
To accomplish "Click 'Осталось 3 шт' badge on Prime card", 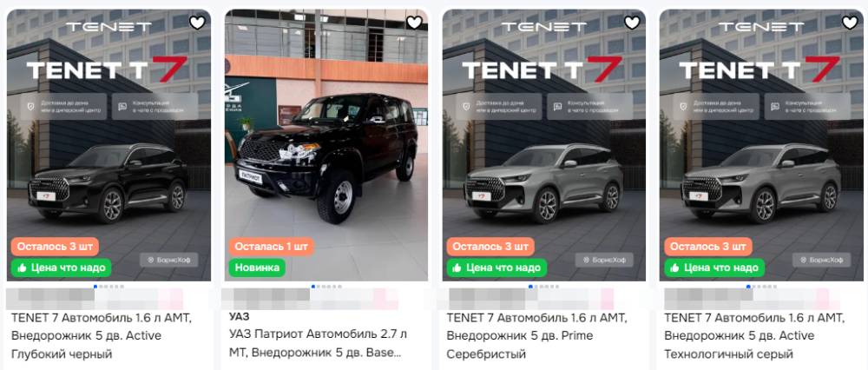I will 490,247.
